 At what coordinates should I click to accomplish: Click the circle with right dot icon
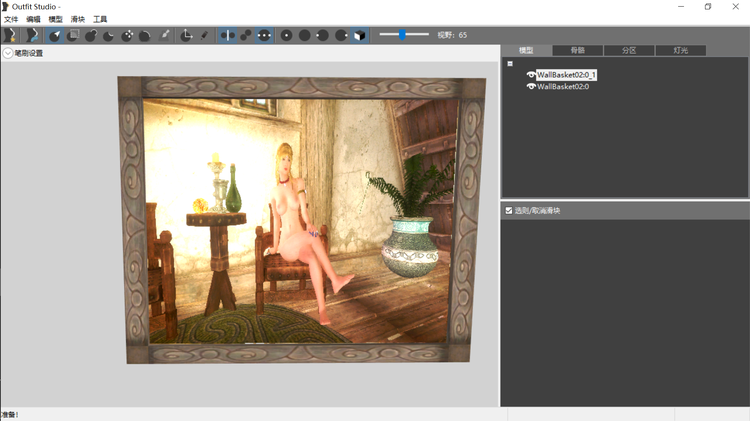pos(341,35)
